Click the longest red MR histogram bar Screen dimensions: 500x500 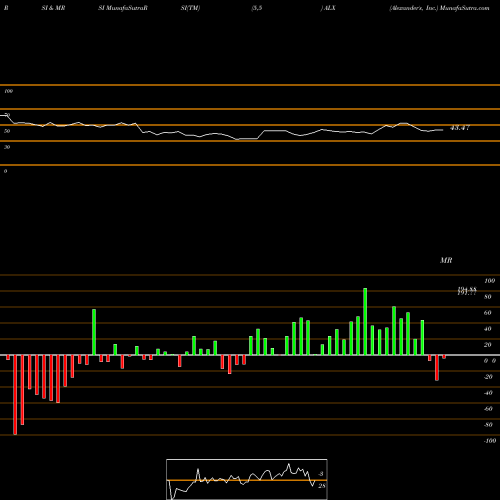15,395
